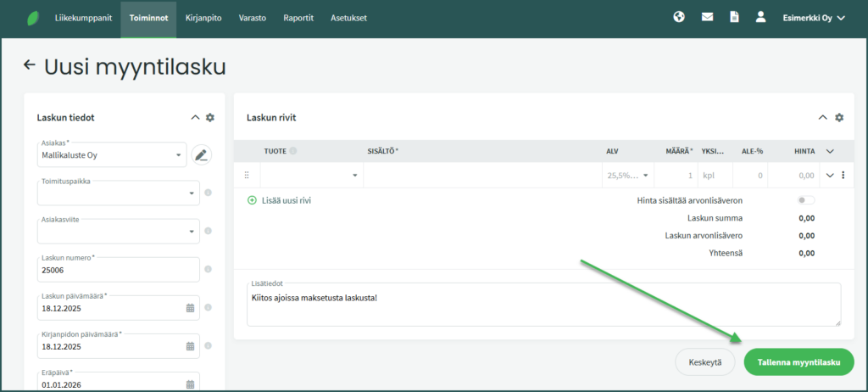Open the Kirjanpito menu
Screen dimensions: 868x392
(x=203, y=18)
